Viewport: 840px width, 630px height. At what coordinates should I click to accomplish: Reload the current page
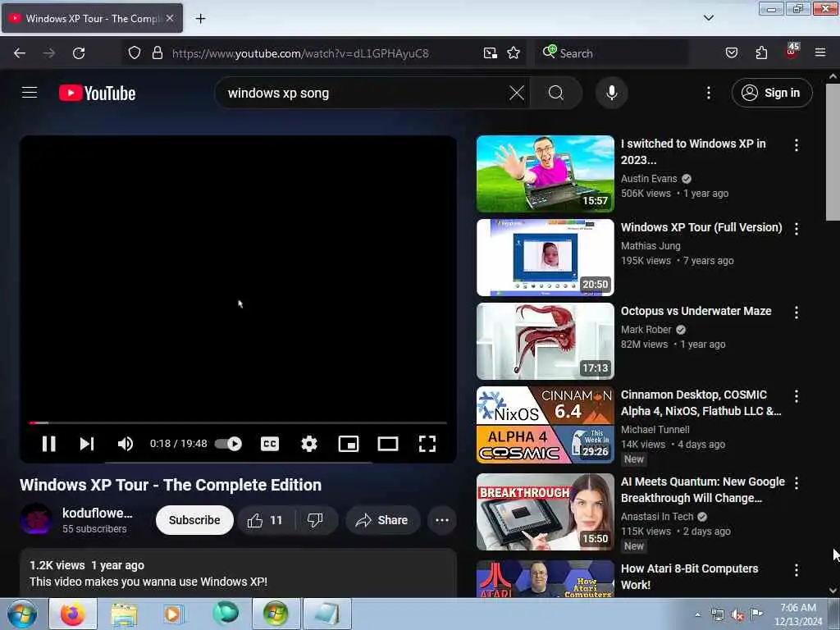tap(79, 53)
